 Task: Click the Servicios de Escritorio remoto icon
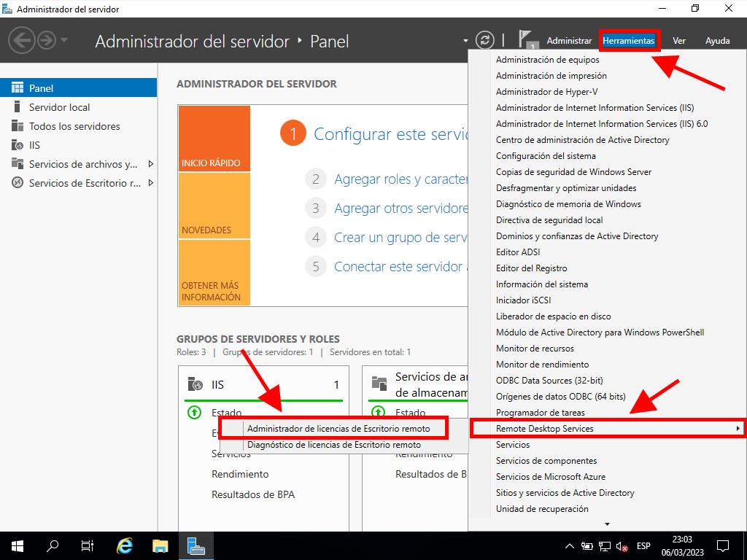tap(18, 183)
